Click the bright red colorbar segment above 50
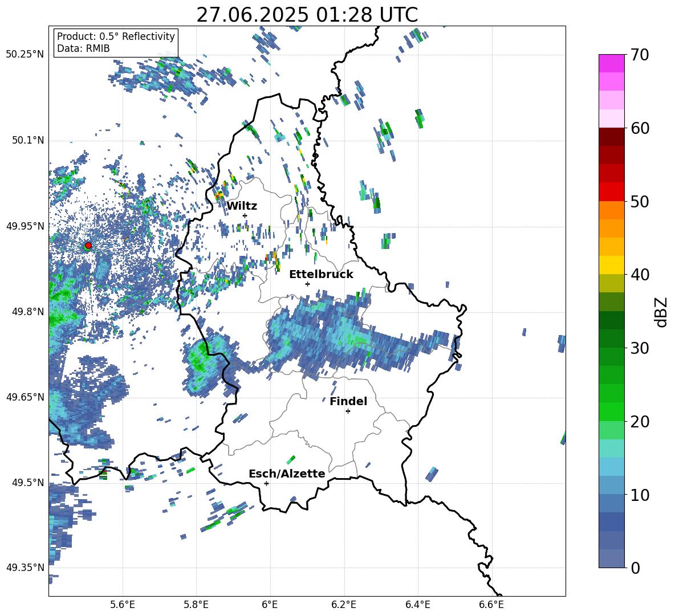Image resolution: width=675 pixels, height=616 pixels. (611, 192)
